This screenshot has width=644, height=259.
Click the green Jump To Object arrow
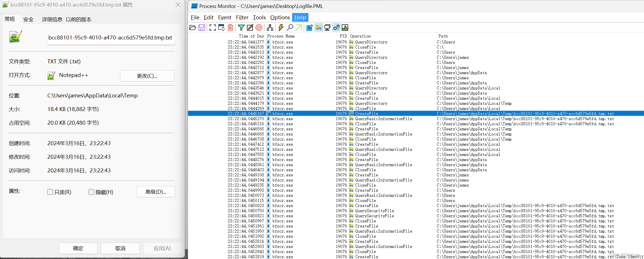tap(299, 28)
